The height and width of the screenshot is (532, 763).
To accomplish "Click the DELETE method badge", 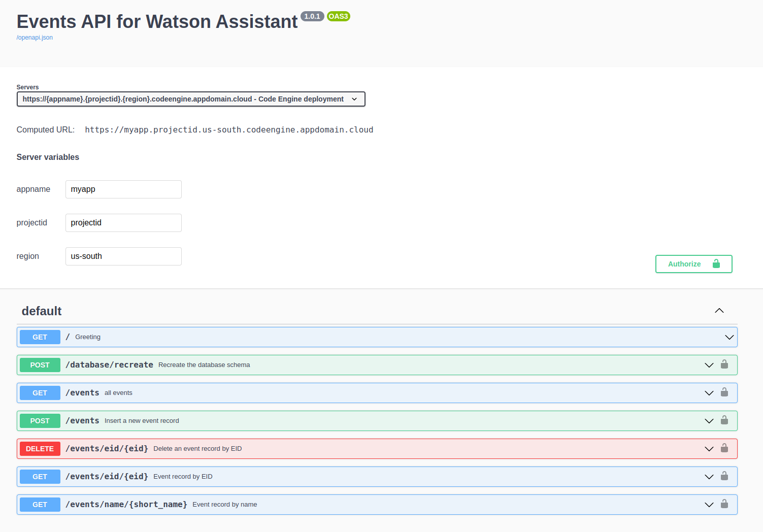I will click(x=40, y=449).
